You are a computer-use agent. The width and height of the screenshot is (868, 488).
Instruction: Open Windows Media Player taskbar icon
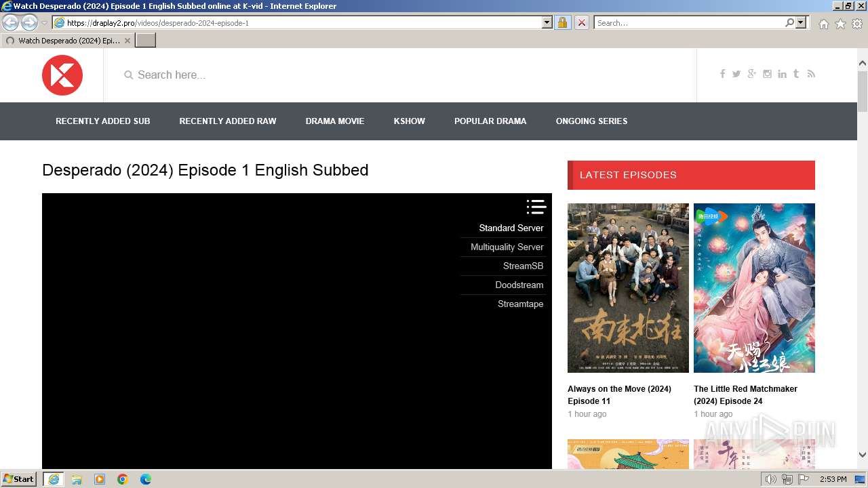pos(100,479)
